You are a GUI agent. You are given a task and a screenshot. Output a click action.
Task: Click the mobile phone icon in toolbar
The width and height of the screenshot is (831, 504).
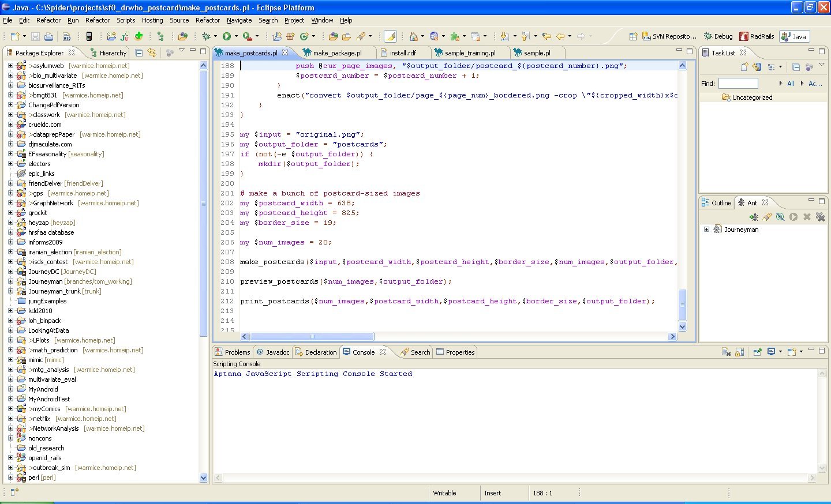click(89, 36)
